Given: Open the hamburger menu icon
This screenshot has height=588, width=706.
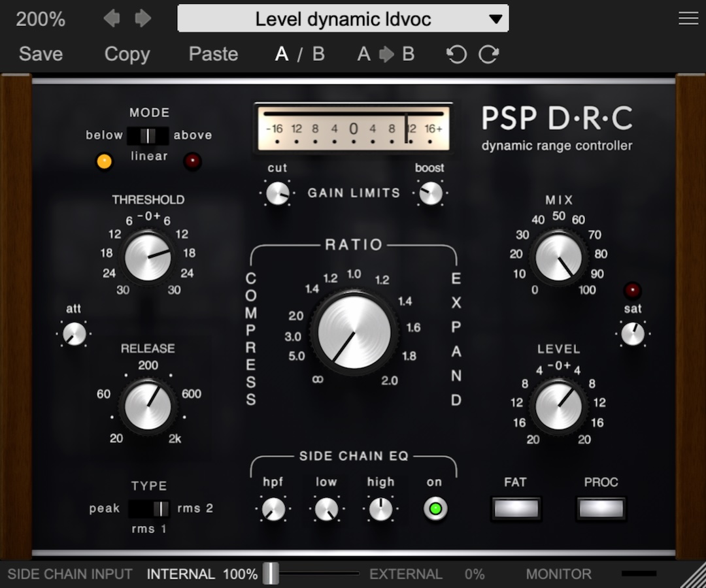Looking at the screenshot, I should (688, 18).
